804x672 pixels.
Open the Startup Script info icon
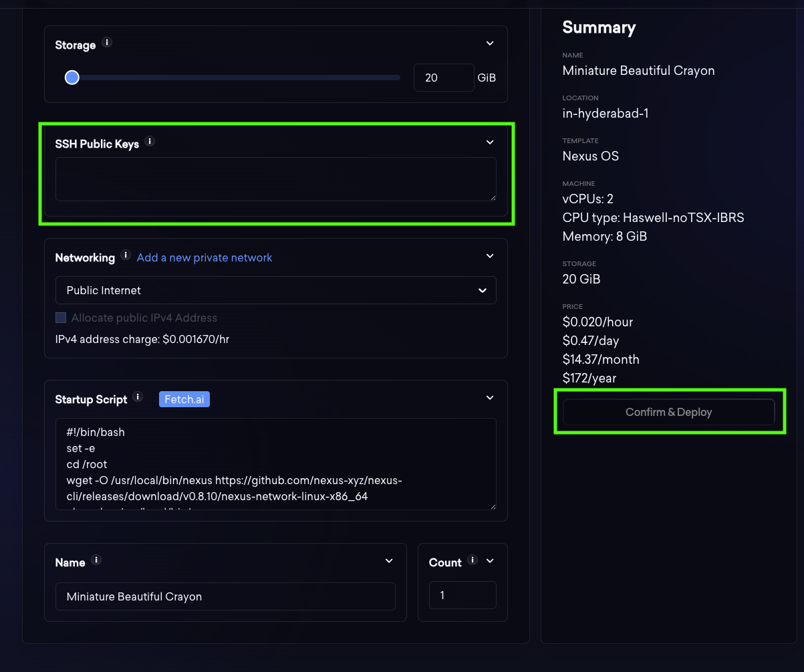coord(138,397)
